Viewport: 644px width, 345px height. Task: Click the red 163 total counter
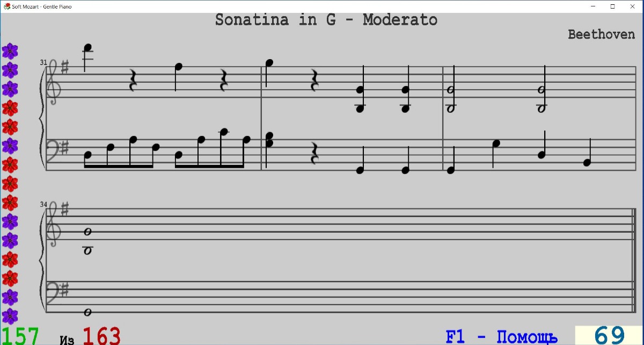click(x=102, y=336)
